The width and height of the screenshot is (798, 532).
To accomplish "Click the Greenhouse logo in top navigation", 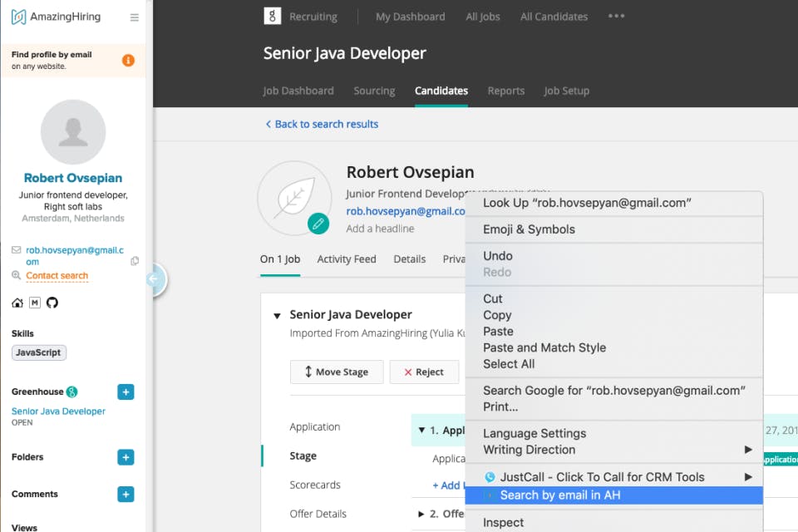I will 272,16.
